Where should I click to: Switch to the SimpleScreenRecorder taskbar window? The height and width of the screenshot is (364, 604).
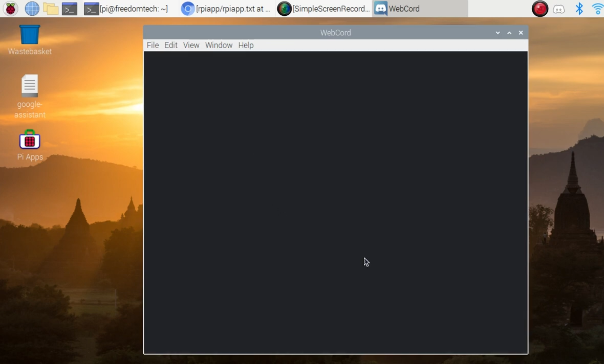323,9
